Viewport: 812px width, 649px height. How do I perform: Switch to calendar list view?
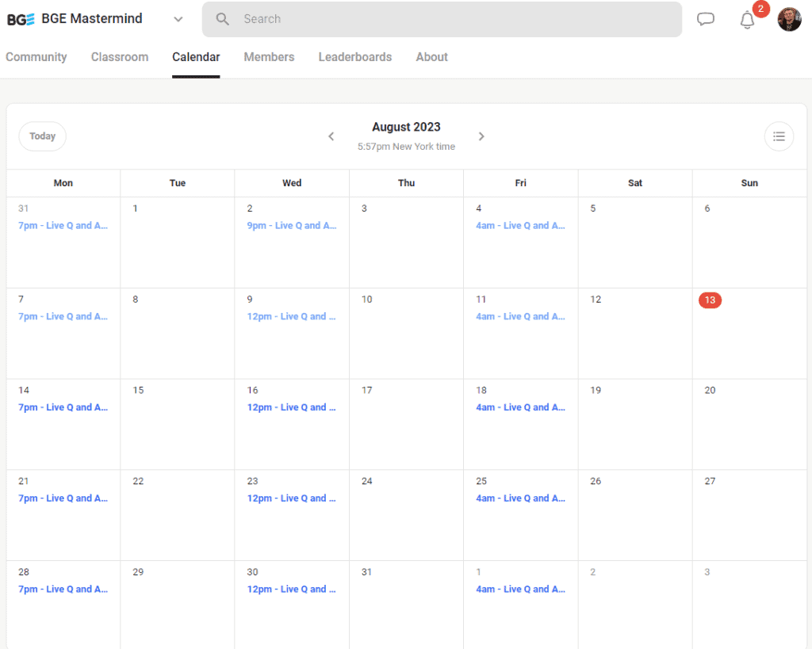click(779, 136)
